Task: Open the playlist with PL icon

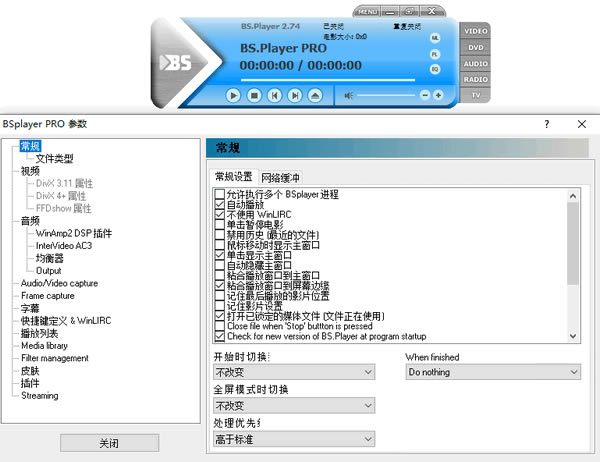Action: (x=435, y=54)
